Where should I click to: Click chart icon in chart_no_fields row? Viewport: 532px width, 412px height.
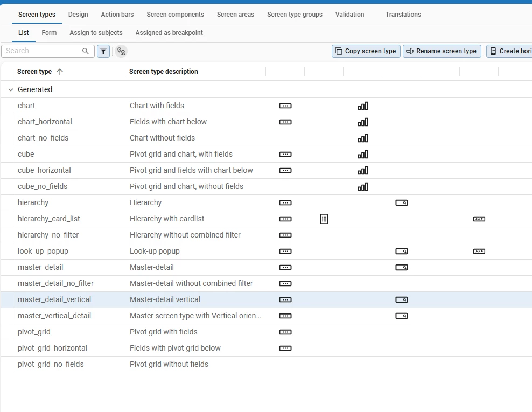pyautogui.click(x=363, y=138)
